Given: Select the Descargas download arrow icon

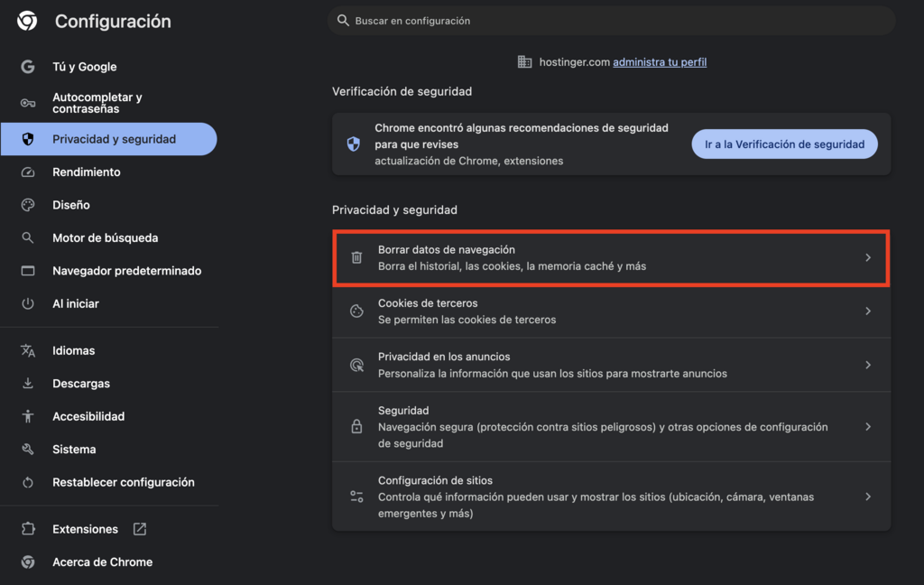Looking at the screenshot, I should (27, 383).
